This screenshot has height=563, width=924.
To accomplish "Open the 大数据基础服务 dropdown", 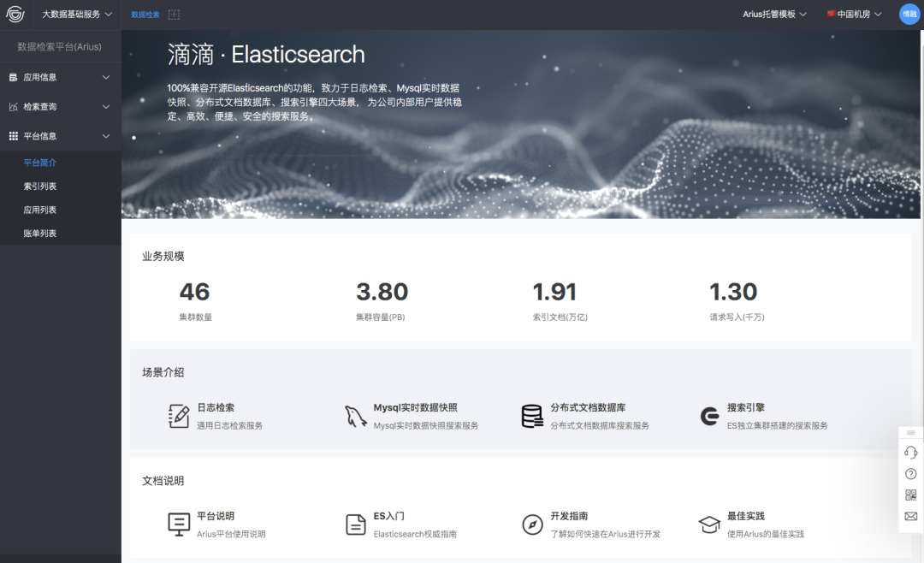I will pos(77,15).
